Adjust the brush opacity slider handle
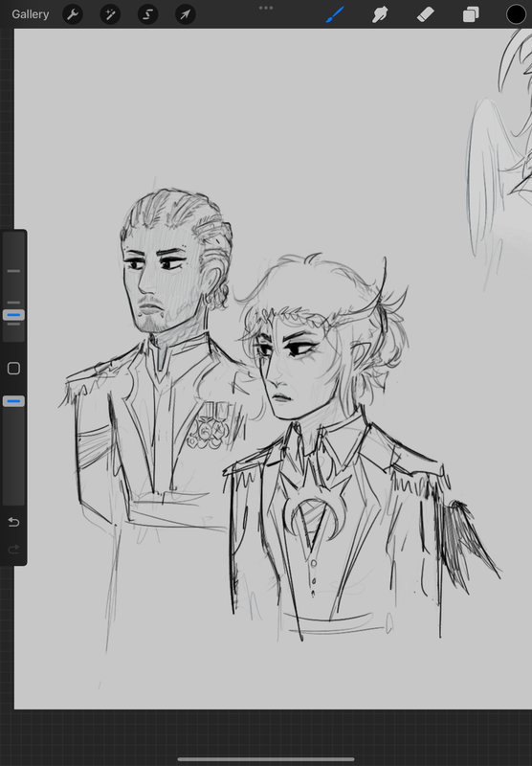This screenshot has height=766, width=532. pos(13,401)
